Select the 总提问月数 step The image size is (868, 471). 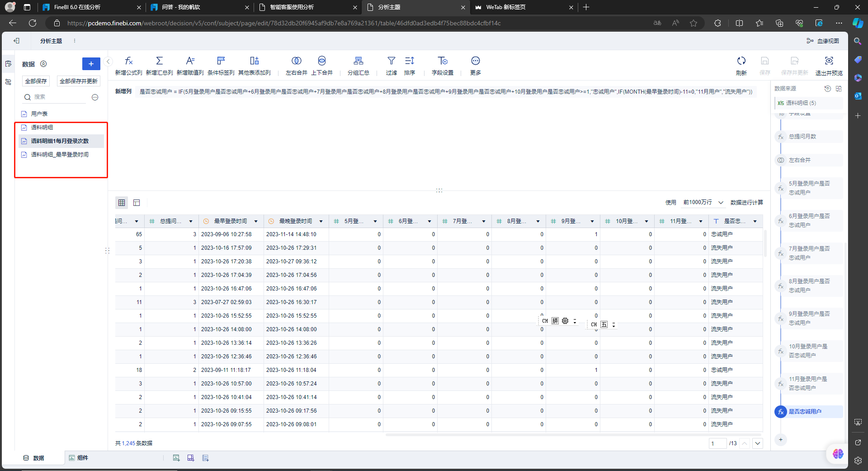(809, 137)
